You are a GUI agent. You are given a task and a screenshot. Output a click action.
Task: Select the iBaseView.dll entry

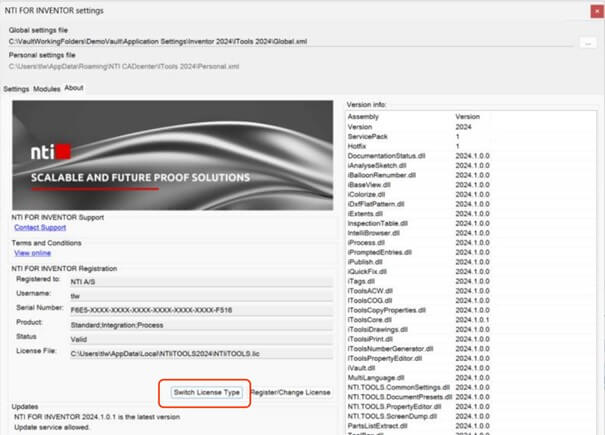[471, 185]
